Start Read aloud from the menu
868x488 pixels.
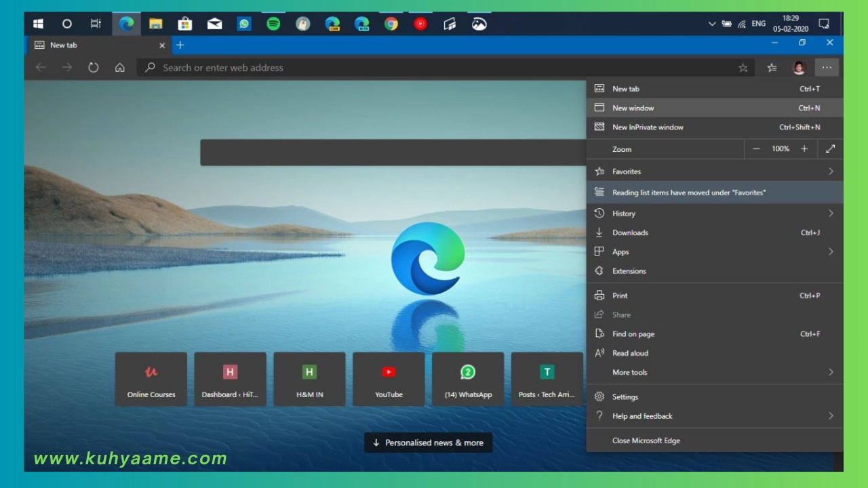pyautogui.click(x=715, y=353)
